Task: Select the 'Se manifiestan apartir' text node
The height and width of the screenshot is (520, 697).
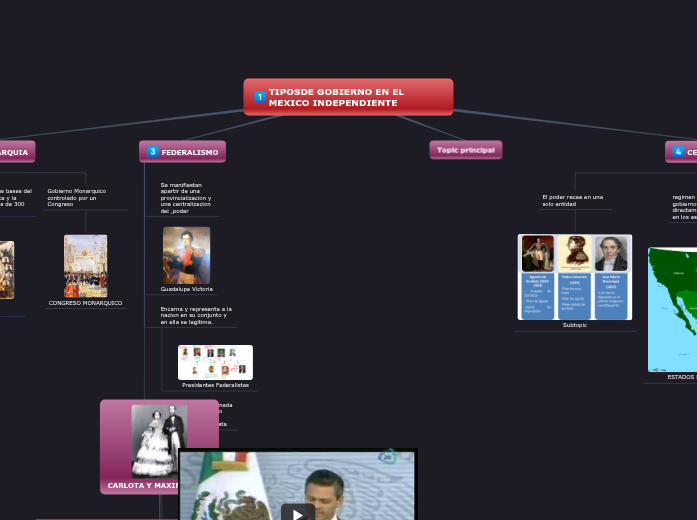Action: pyautogui.click(x=185, y=198)
